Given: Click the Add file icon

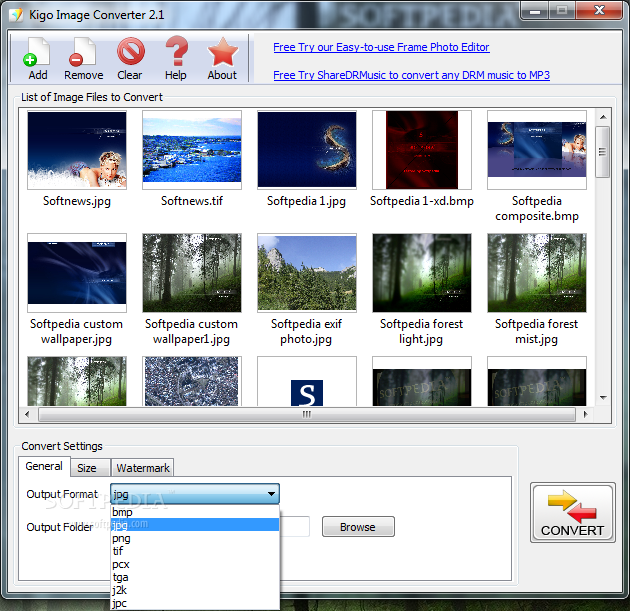Looking at the screenshot, I should coord(37,52).
